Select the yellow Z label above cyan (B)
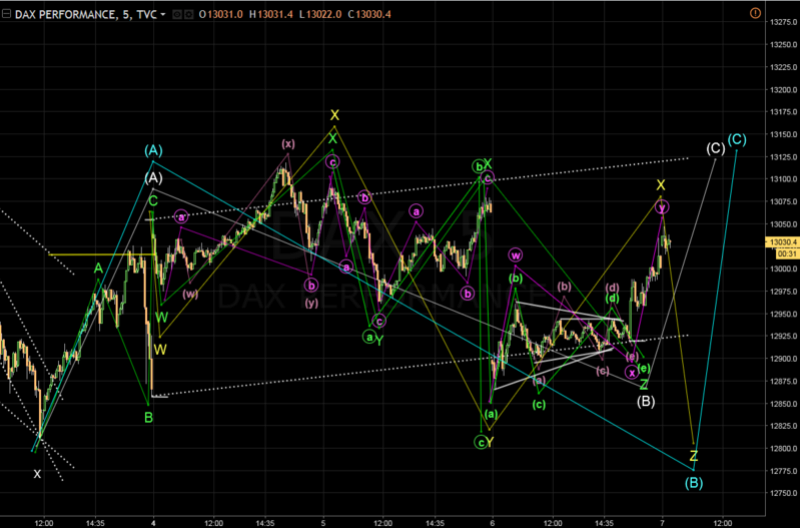The width and height of the screenshot is (800, 528). (x=694, y=456)
